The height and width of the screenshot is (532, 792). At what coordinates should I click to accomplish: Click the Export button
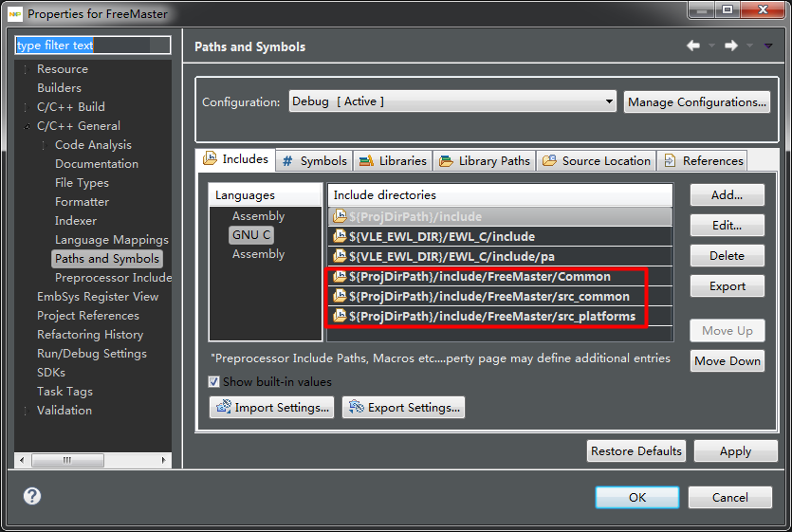(x=727, y=286)
